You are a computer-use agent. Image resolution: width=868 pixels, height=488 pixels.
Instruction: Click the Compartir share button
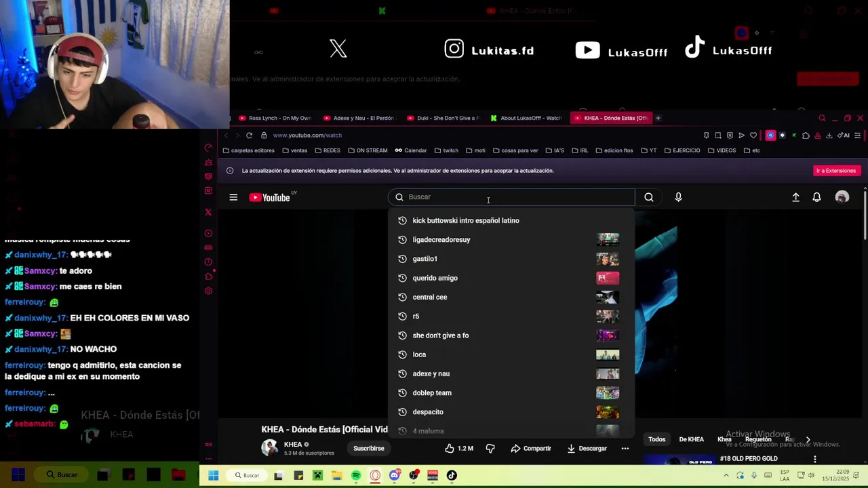tap(531, 448)
